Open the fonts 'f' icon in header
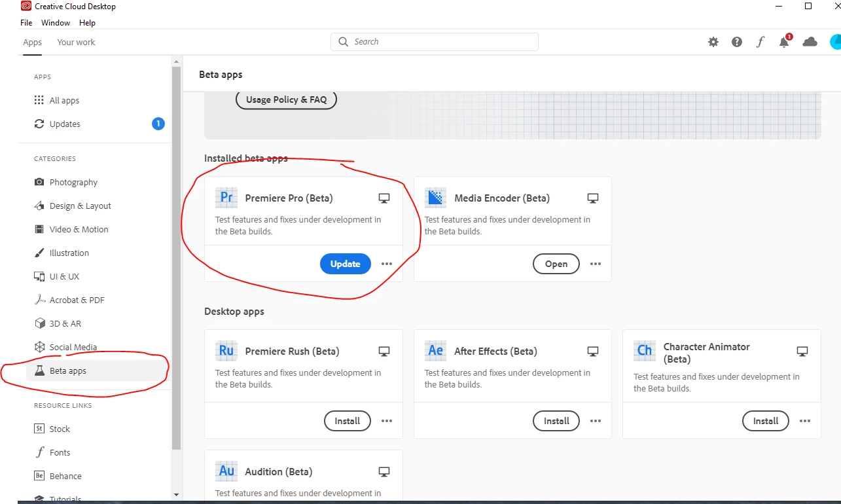841x504 pixels. [x=760, y=42]
